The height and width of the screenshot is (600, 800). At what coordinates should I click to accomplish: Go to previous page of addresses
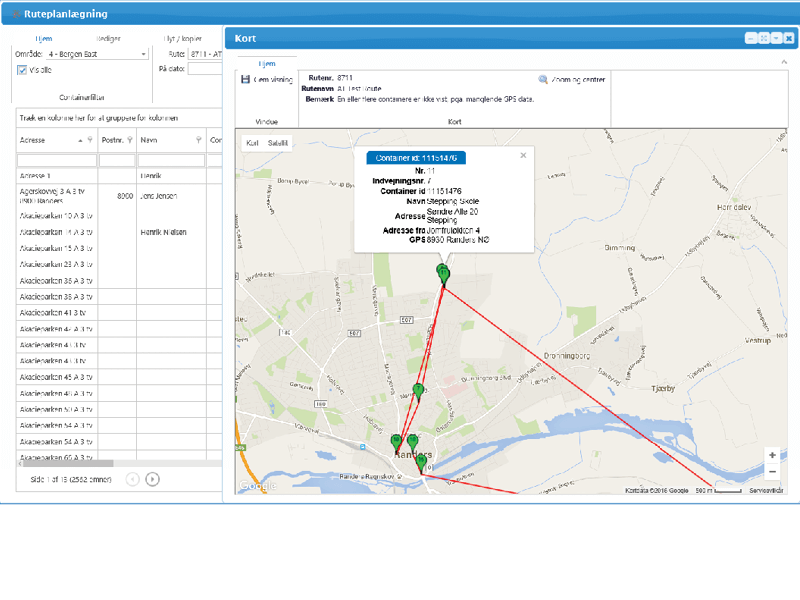tap(132, 479)
